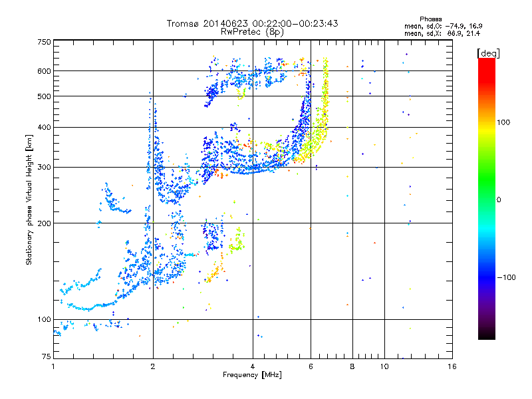Click the y-axis '600' tick label
Viewport: 532px width, 399px height.
coord(44,71)
